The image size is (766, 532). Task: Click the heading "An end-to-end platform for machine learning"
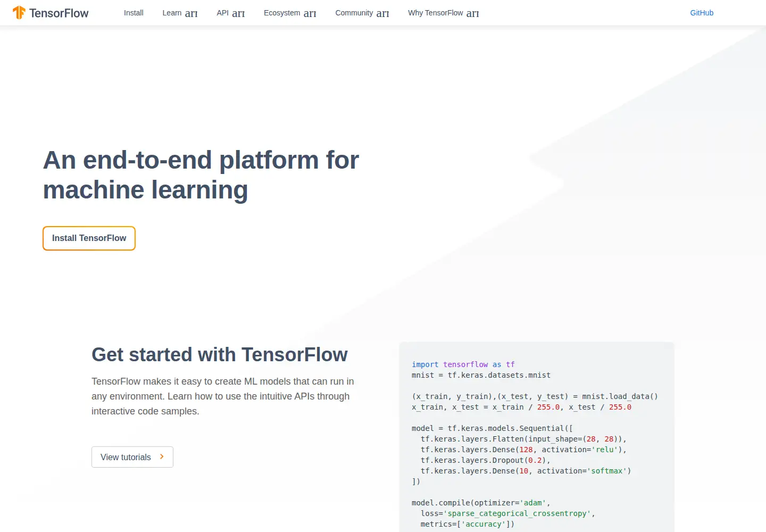201,175
